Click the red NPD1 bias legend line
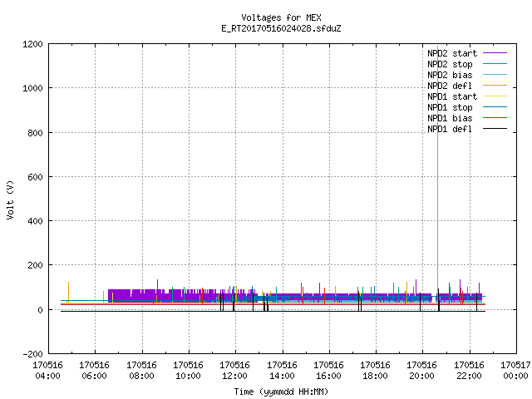Image resolution: width=532 pixels, height=399 pixels. [x=495, y=118]
